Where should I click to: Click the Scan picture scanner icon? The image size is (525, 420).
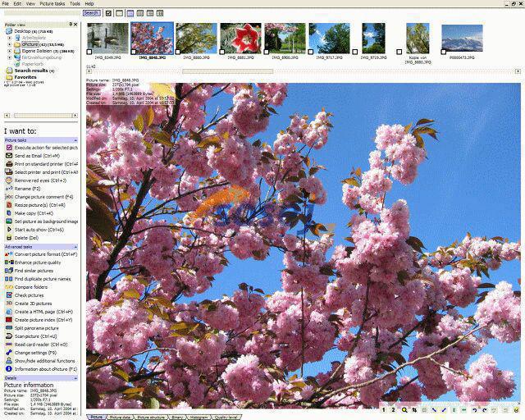click(9, 336)
